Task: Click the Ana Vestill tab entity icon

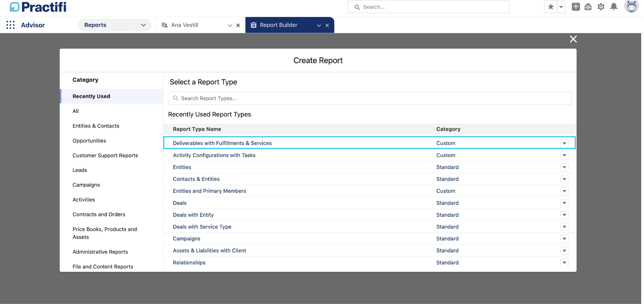Action: coord(165,25)
